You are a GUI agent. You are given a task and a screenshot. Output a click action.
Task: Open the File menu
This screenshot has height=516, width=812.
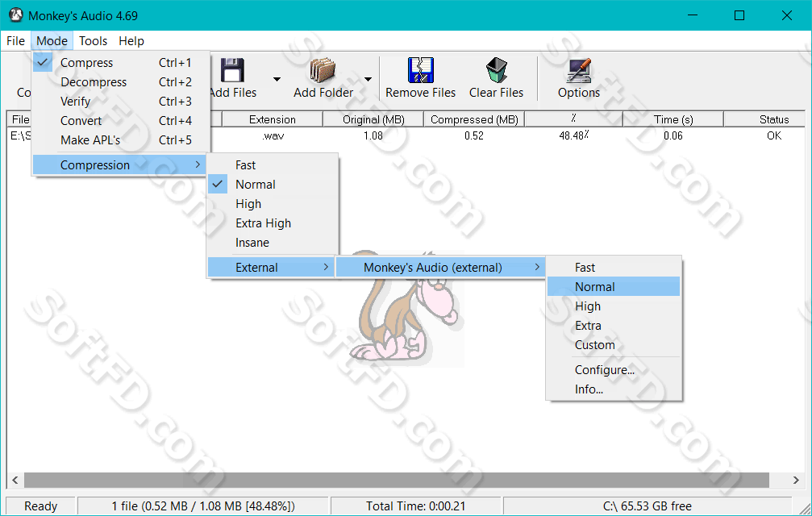[x=15, y=41]
